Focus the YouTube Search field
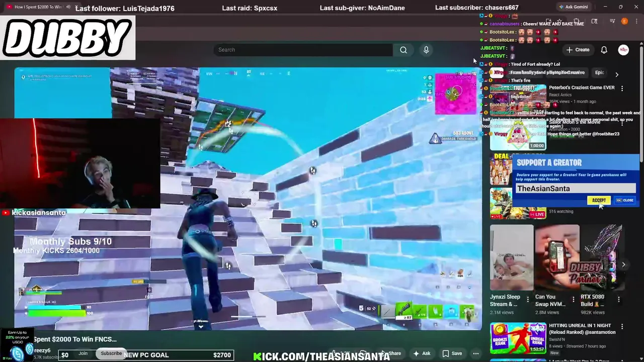 (303, 50)
